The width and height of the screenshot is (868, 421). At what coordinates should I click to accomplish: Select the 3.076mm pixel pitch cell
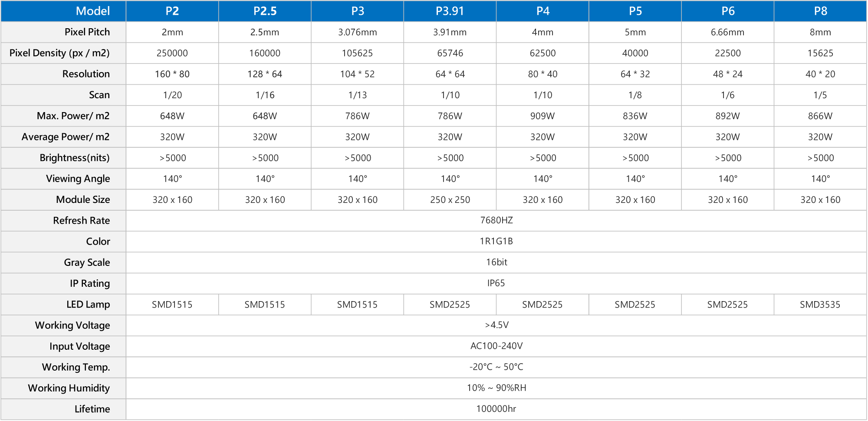357,32
